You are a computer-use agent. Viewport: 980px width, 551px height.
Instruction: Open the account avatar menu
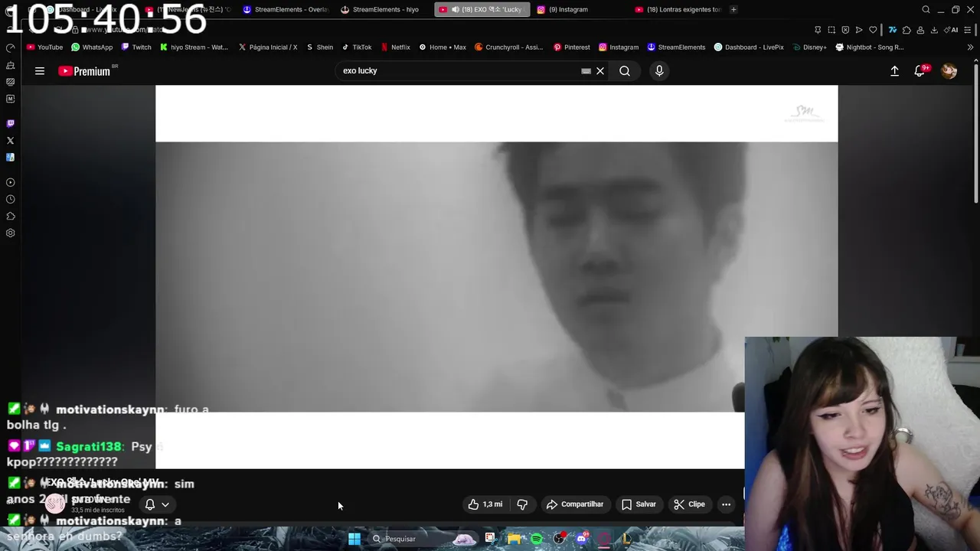tap(949, 70)
